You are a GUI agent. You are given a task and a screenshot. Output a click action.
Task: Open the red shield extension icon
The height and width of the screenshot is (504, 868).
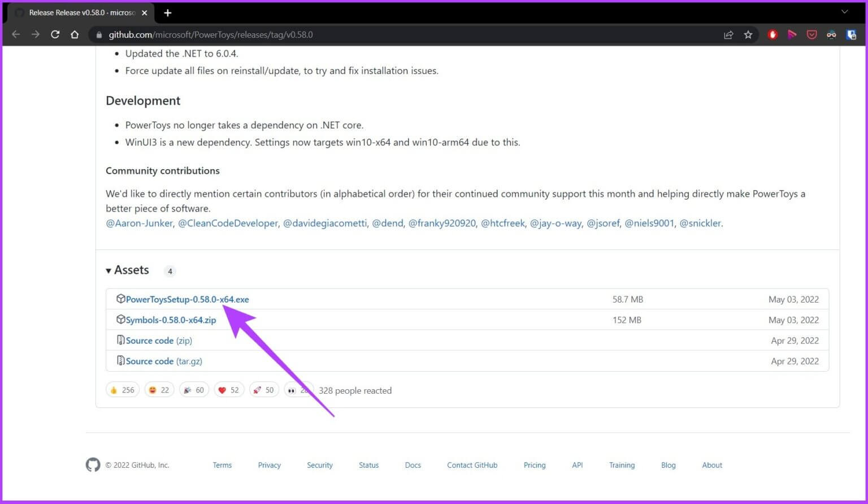pyautogui.click(x=772, y=35)
